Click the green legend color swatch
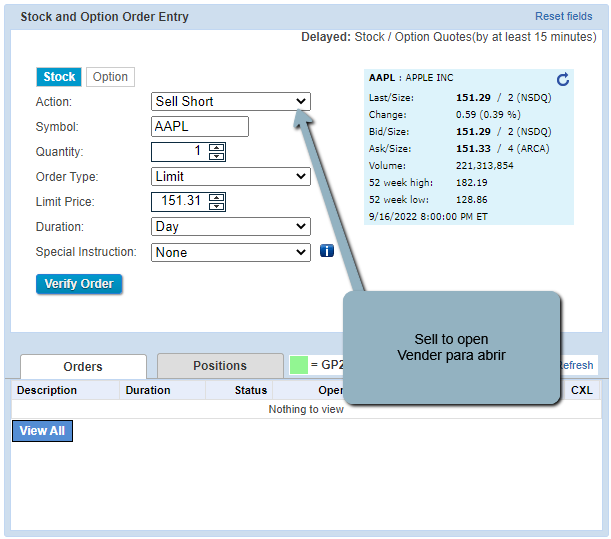Image resolution: width=611 pixels, height=539 pixels. click(298, 365)
